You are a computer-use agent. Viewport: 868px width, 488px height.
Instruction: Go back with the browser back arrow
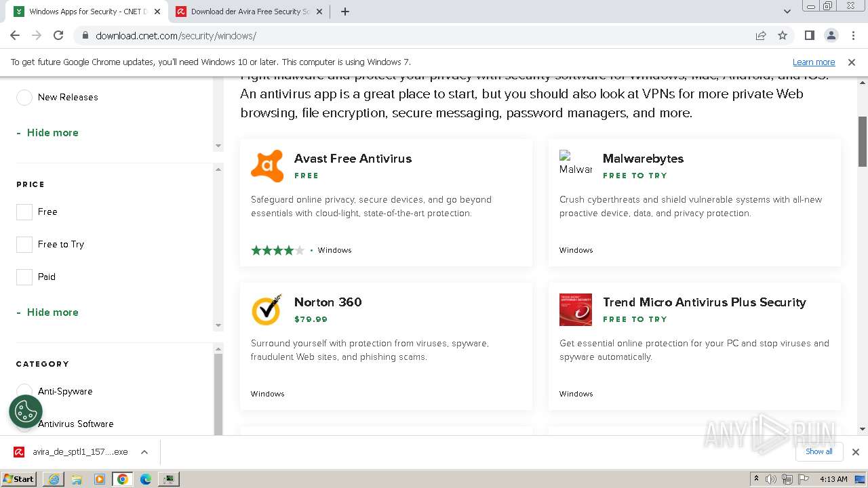click(15, 35)
